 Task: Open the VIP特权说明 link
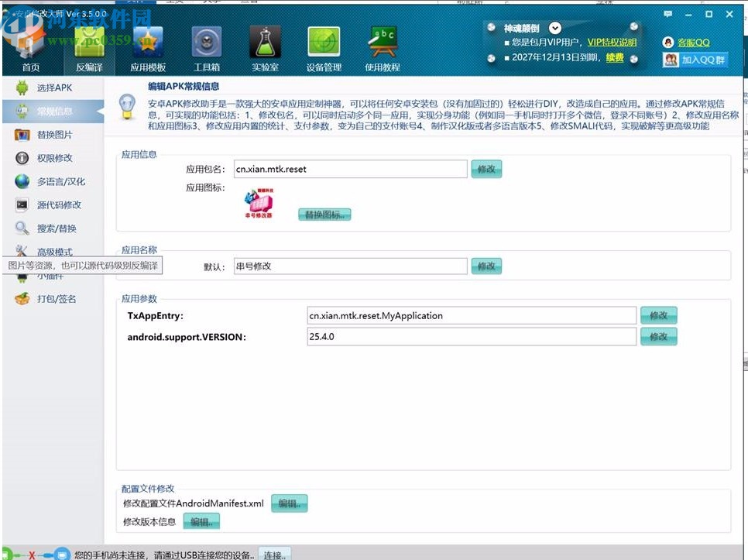(612, 42)
